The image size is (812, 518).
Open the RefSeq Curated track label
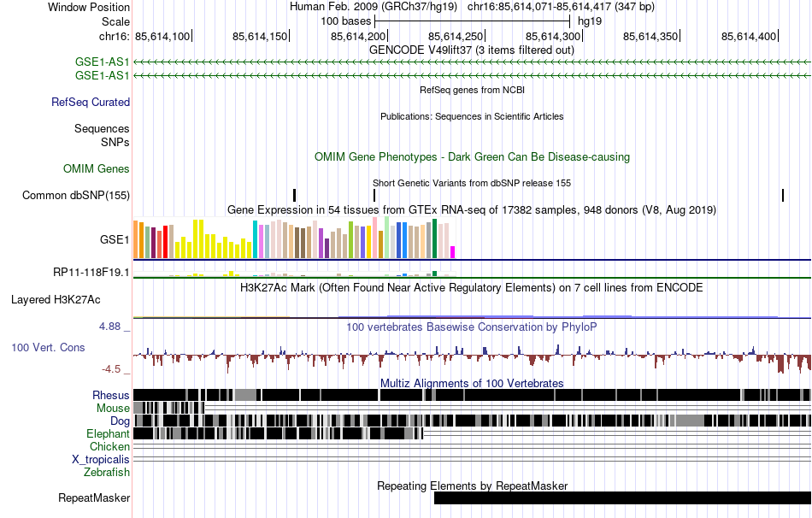[91, 102]
